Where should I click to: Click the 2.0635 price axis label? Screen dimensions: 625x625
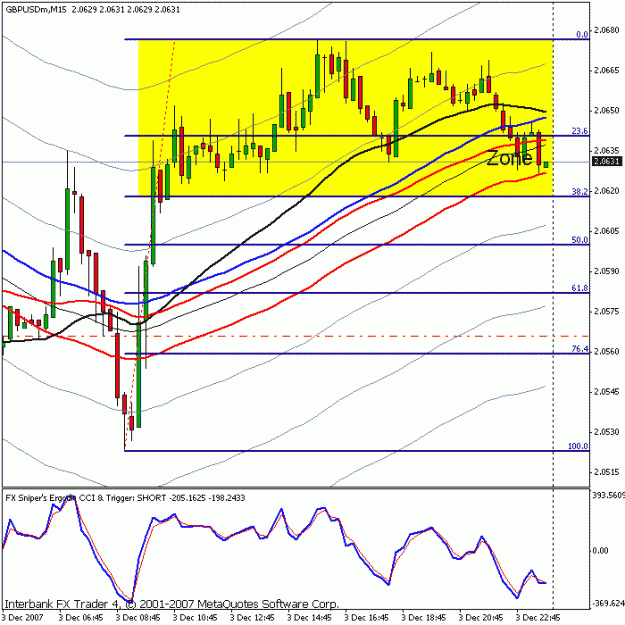point(607,151)
